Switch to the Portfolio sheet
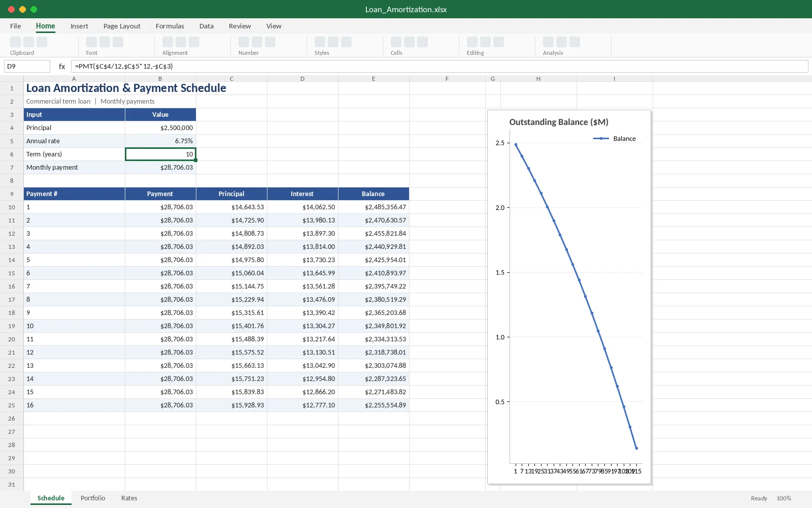Screen dimensions: 812x508 pyautogui.click(x=93, y=498)
